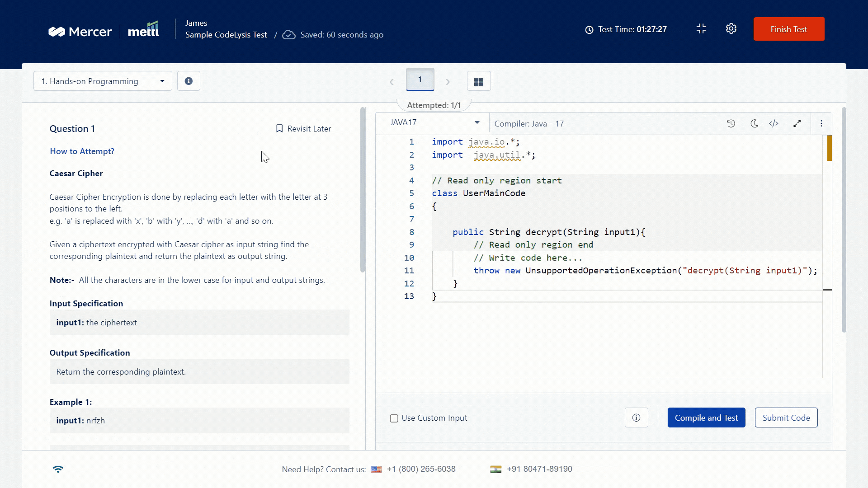The height and width of the screenshot is (488, 868).
Task: Open the How to Attempt? link
Action: click(x=82, y=151)
